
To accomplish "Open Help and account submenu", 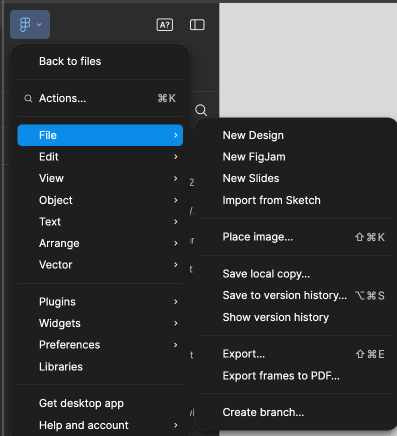I will 100,425.
